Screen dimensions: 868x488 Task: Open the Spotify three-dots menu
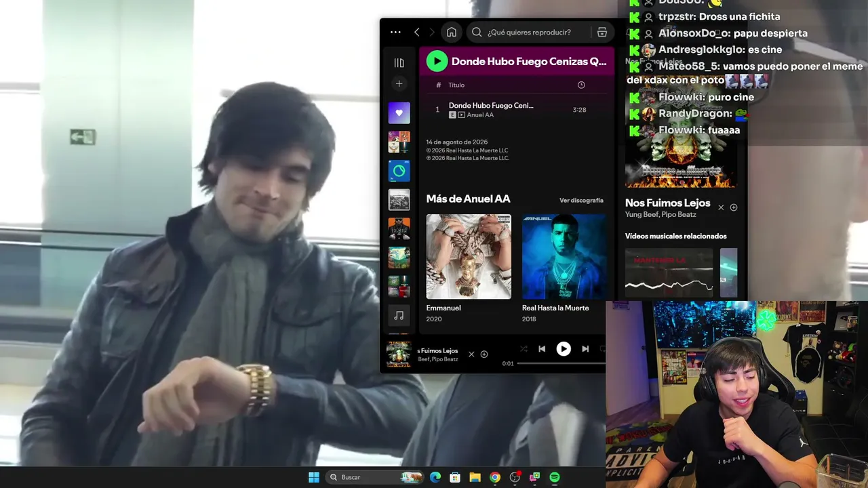[395, 32]
